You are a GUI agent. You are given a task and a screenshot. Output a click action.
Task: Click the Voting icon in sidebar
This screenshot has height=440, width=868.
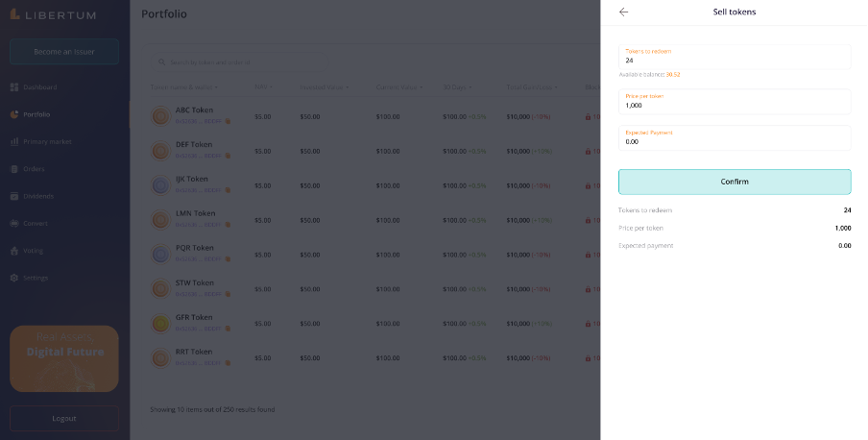pos(14,251)
